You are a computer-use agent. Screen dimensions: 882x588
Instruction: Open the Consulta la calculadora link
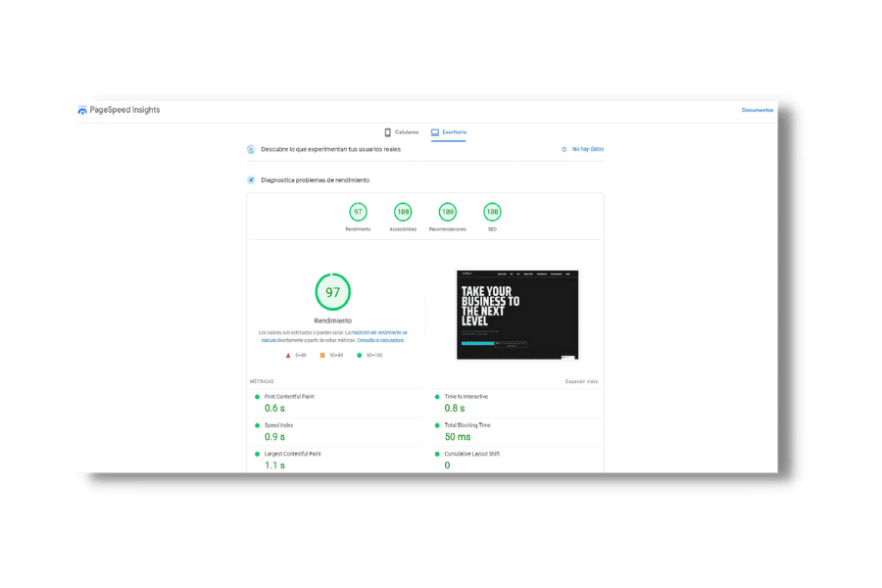pyautogui.click(x=380, y=340)
